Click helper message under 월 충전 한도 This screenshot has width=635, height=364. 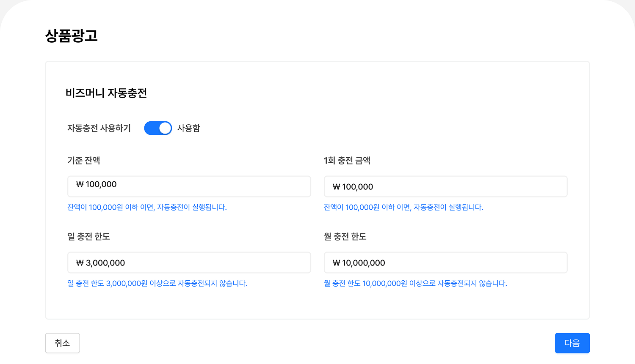(414, 284)
